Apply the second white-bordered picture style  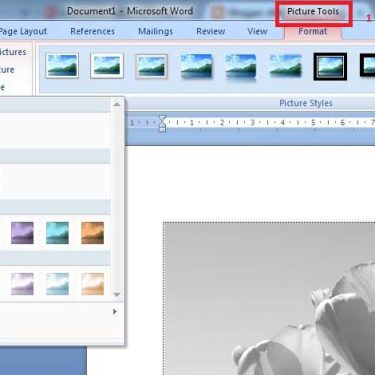point(107,66)
